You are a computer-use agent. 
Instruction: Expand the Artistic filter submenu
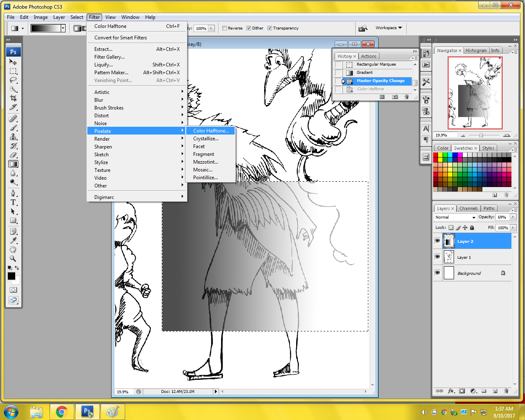pyautogui.click(x=137, y=92)
